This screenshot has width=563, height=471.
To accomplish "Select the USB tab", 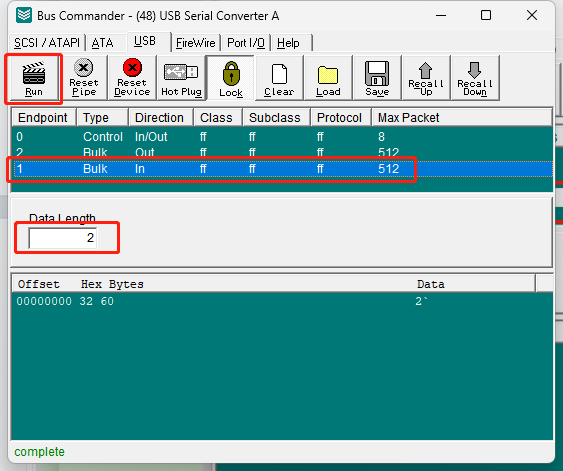I will [145, 41].
